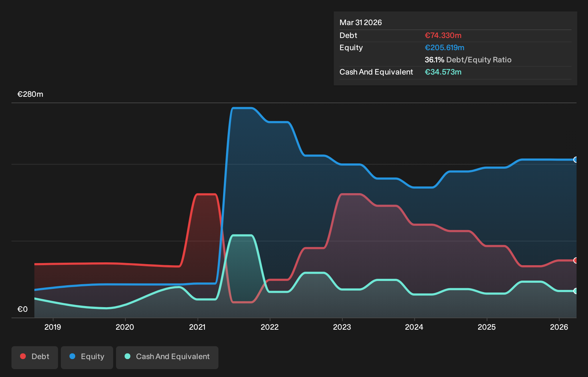The width and height of the screenshot is (588, 377).
Task: Select the 2023 x-axis label
Action: [x=342, y=327]
